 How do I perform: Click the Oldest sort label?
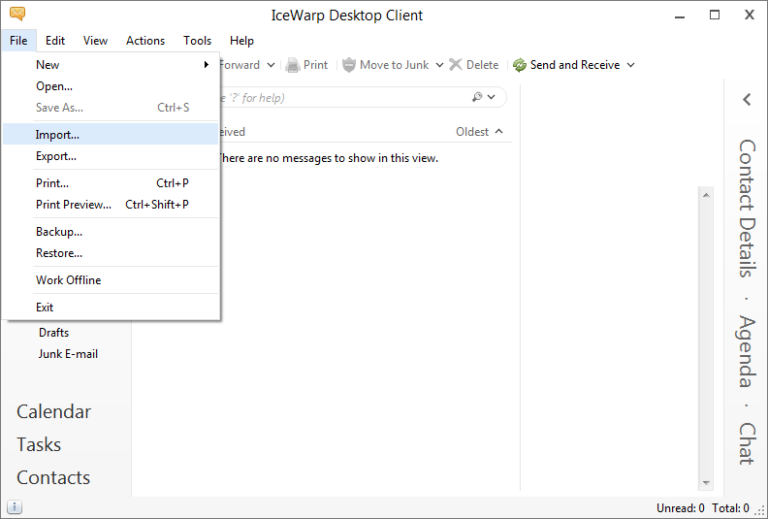coord(472,132)
